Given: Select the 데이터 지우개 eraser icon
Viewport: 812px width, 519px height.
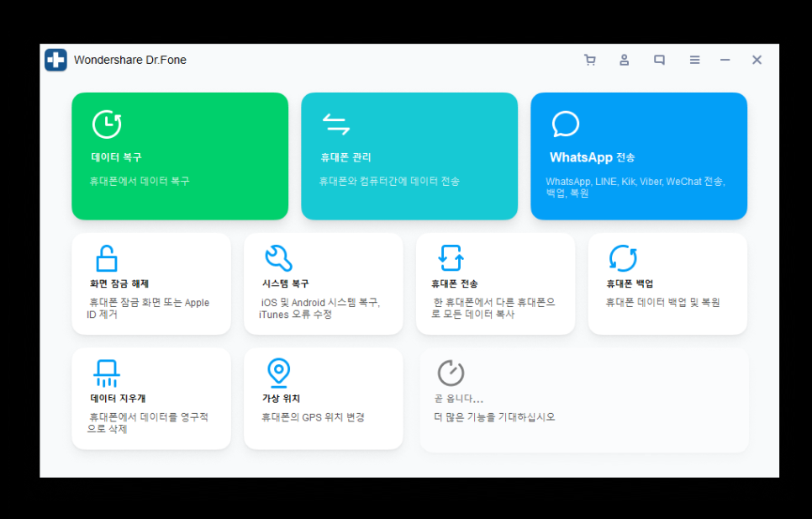Looking at the screenshot, I should click(x=106, y=373).
